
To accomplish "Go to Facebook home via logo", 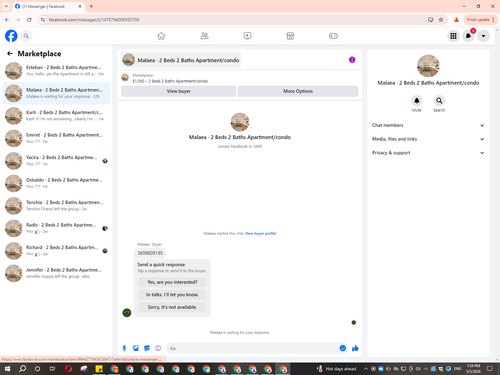I will 11,36.
